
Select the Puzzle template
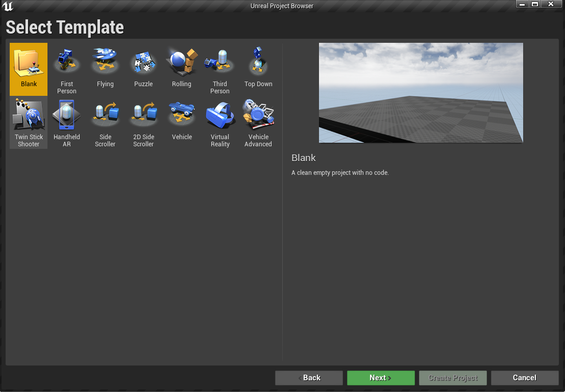click(x=143, y=69)
